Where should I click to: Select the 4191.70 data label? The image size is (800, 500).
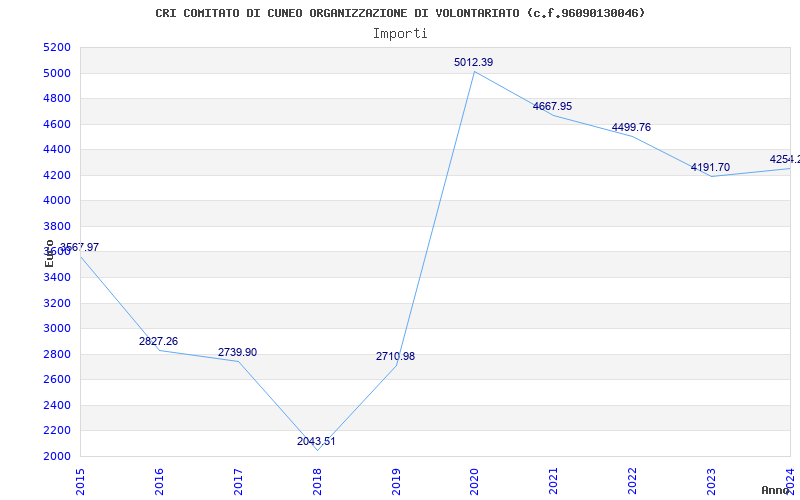pos(710,167)
